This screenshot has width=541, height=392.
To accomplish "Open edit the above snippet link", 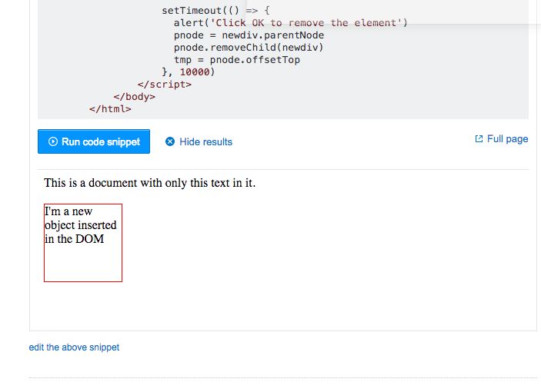I will pyautogui.click(x=74, y=347).
